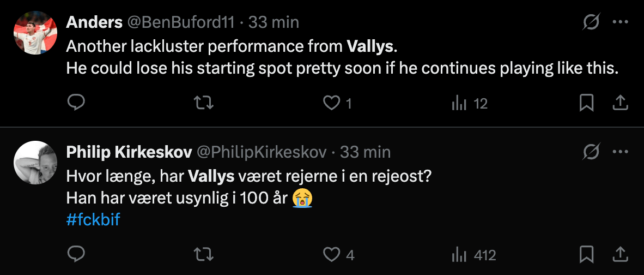Reply to Anders' tweet

click(x=76, y=103)
